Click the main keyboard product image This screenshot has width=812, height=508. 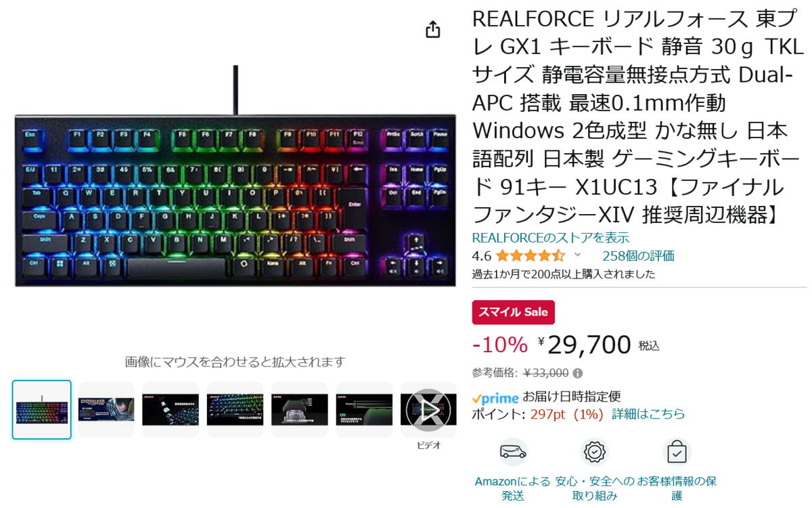pyautogui.click(x=235, y=196)
